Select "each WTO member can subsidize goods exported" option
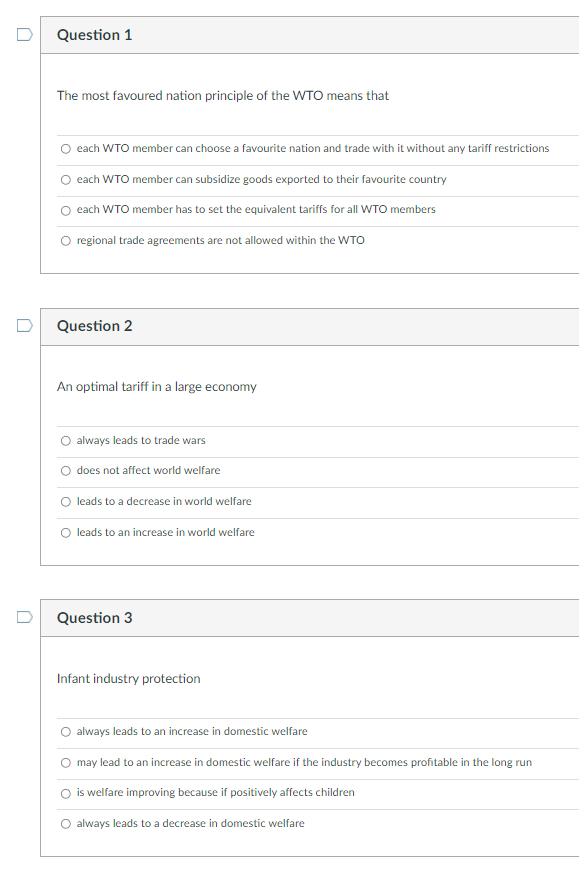The width and height of the screenshot is (579, 877). (65, 178)
